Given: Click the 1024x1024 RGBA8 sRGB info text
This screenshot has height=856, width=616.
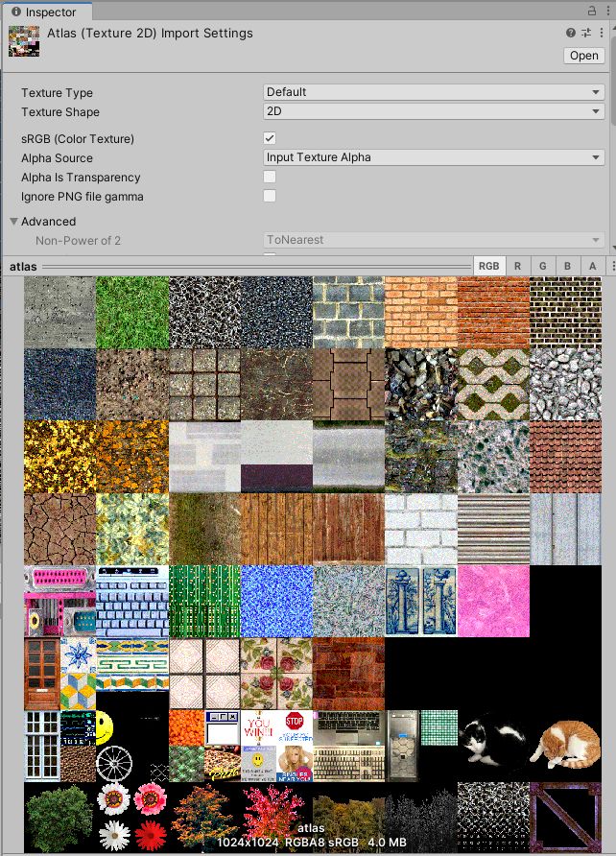Looking at the screenshot, I should pyautogui.click(x=312, y=843).
